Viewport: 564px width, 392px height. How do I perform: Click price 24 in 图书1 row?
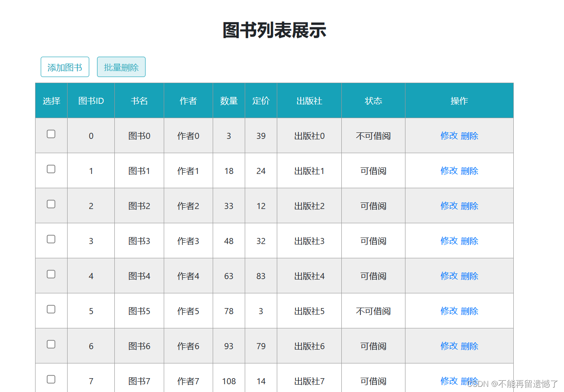[x=261, y=171]
